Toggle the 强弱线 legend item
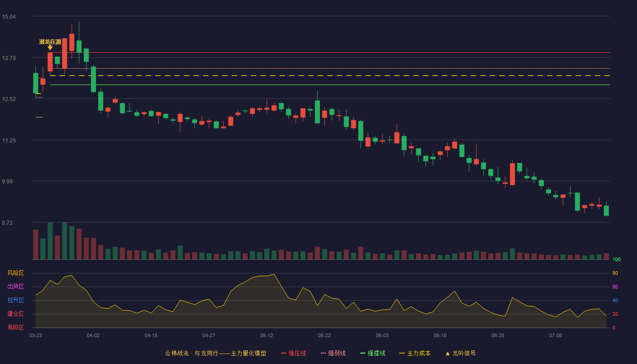The height and width of the screenshot is (364, 637). pyautogui.click(x=333, y=353)
